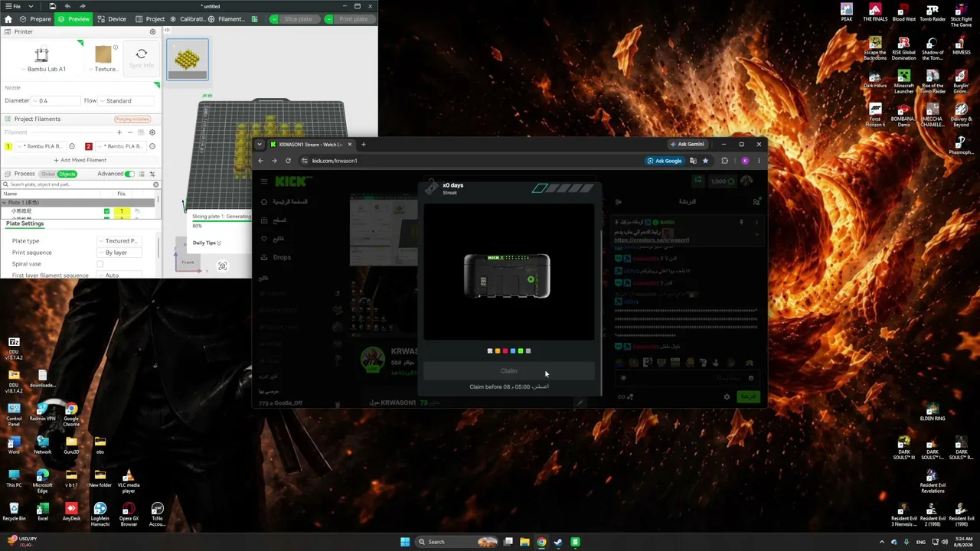Click the undo arrow in Bambu Studio
Image resolution: width=980 pixels, height=551 pixels.
coord(67,6)
